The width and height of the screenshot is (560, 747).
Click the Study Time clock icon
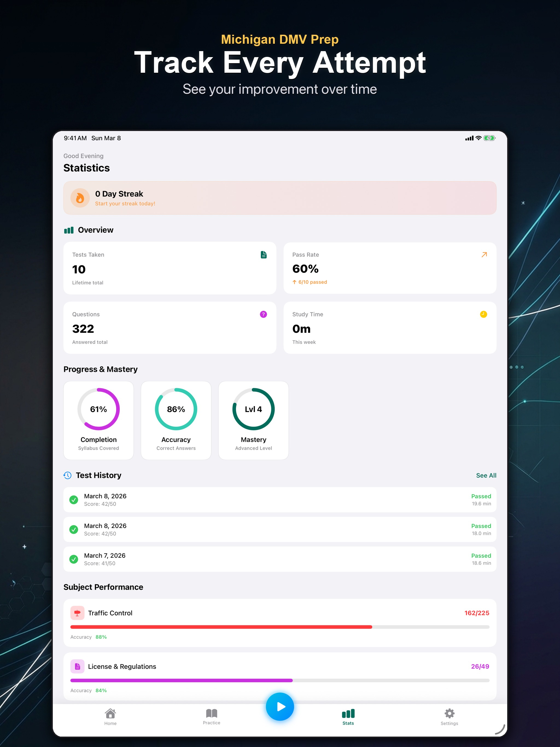coord(484,314)
